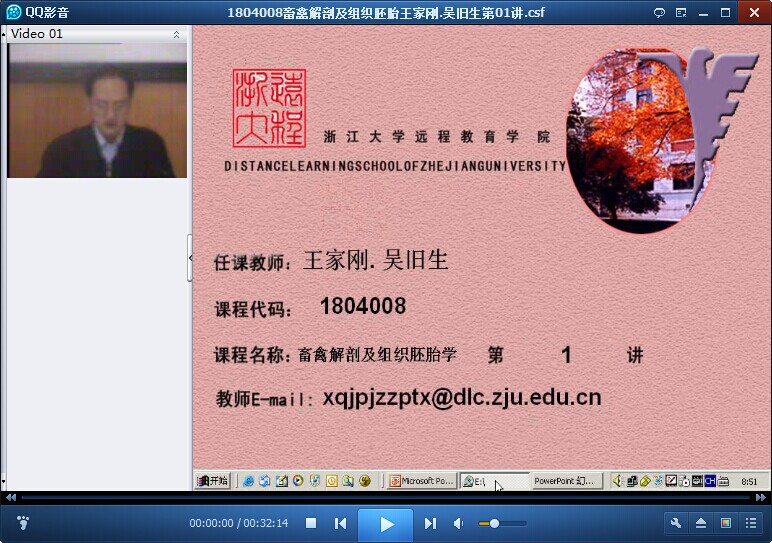Open the wrench toolbox icon
Image resolution: width=772 pixels, height=543 pixels.
point(676,523)
